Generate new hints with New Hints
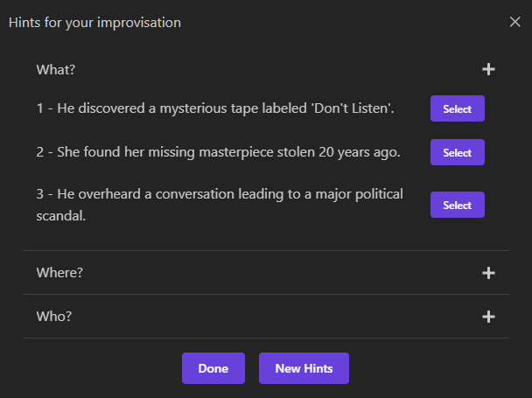 304,368
